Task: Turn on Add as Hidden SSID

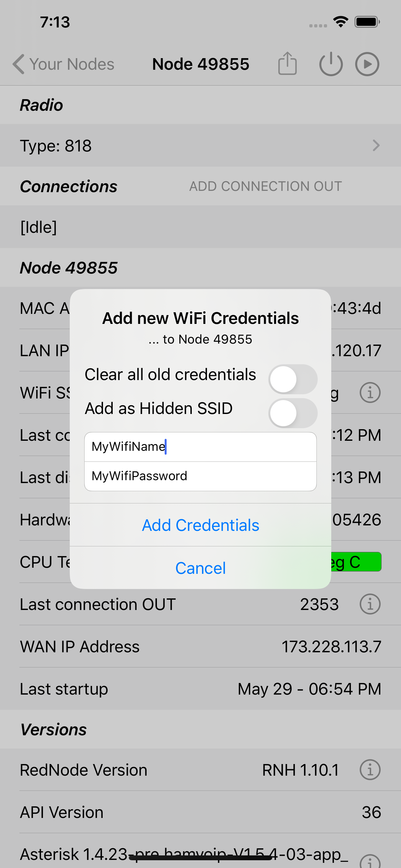Action: point(293,412)
